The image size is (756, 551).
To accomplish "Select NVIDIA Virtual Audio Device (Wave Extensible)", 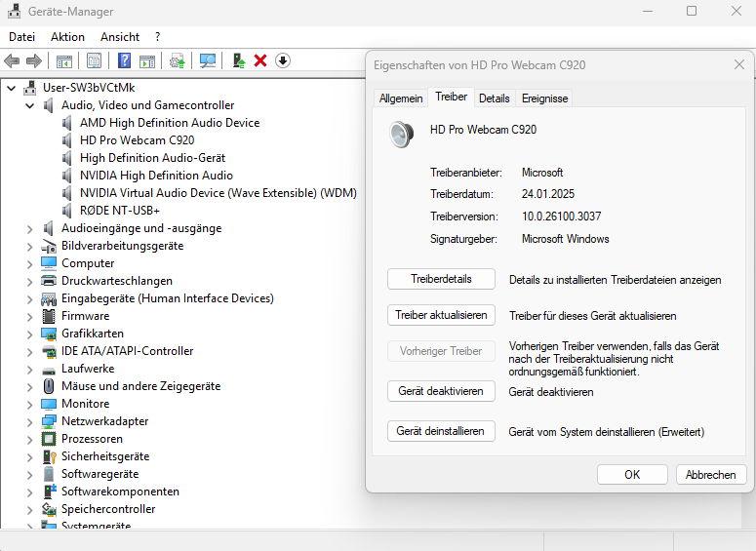I will point(218,193).
